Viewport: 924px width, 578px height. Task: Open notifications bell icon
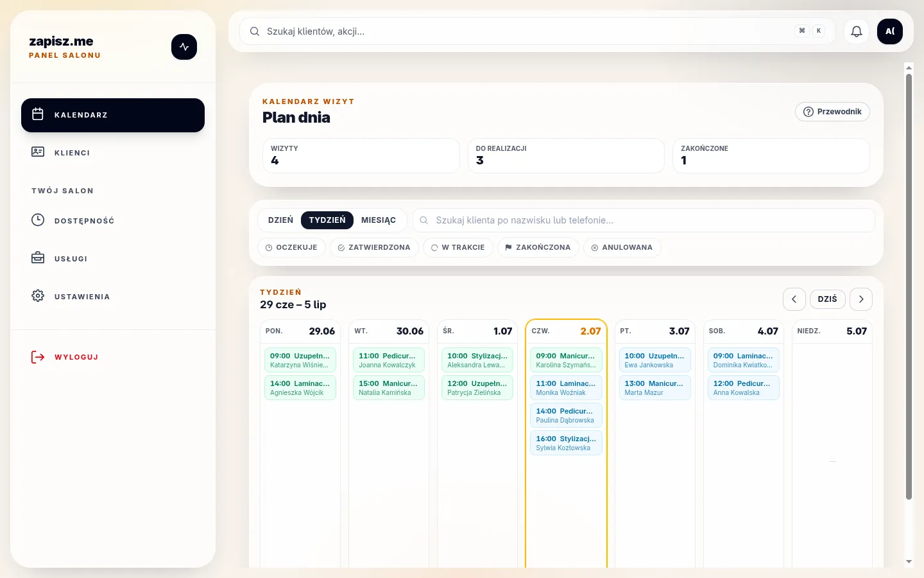pyautogui.click(x=857, y=31)
